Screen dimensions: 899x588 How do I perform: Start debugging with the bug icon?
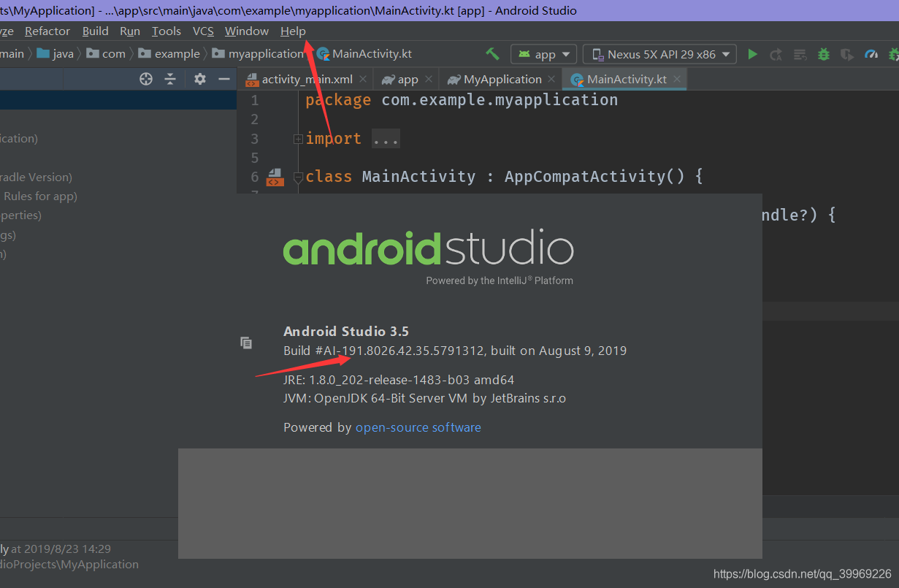pos(823,53)
